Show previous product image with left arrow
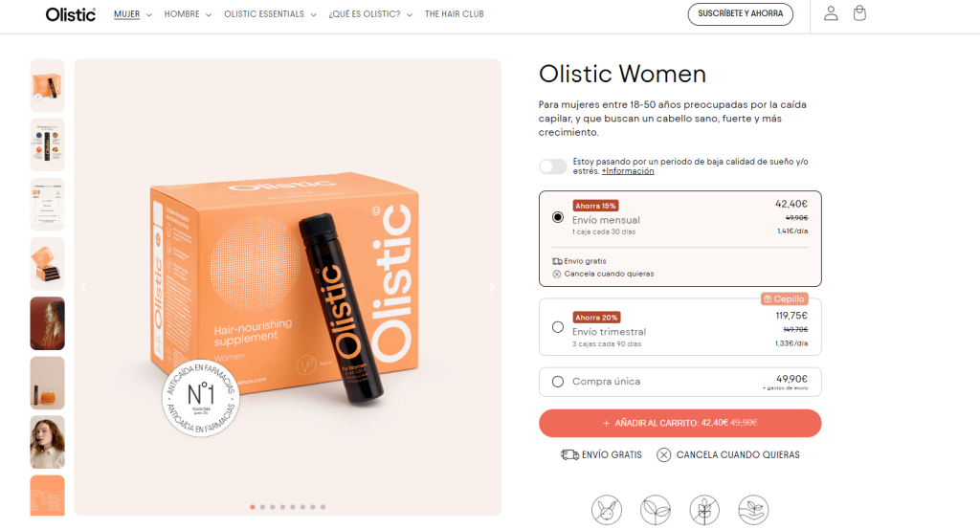 84,287
